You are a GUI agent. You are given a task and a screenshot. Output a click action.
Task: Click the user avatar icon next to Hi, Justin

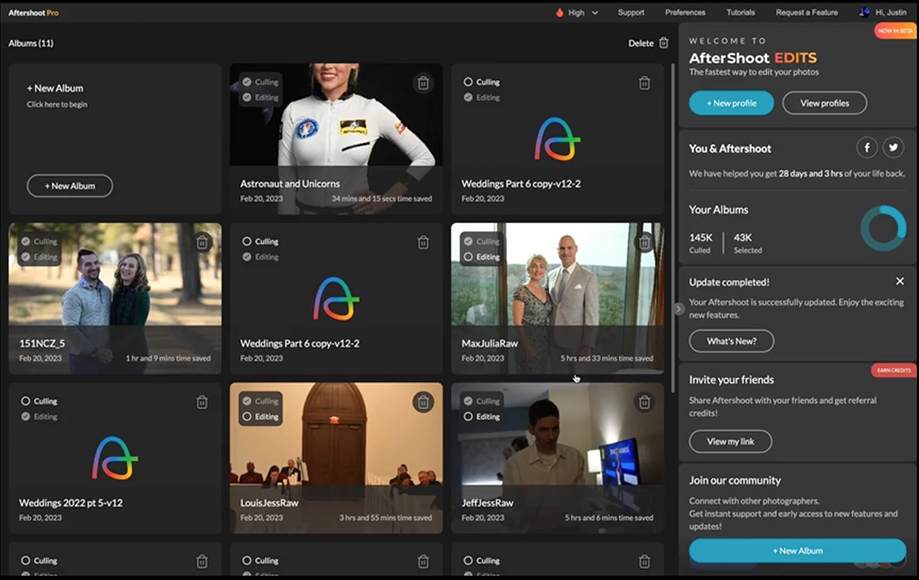pyautogui.click(x=864, y=12)
